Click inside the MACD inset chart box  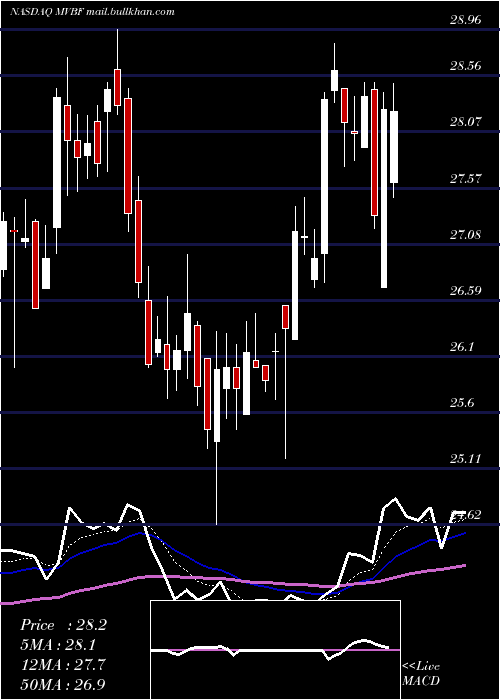(x=275, y=650)
